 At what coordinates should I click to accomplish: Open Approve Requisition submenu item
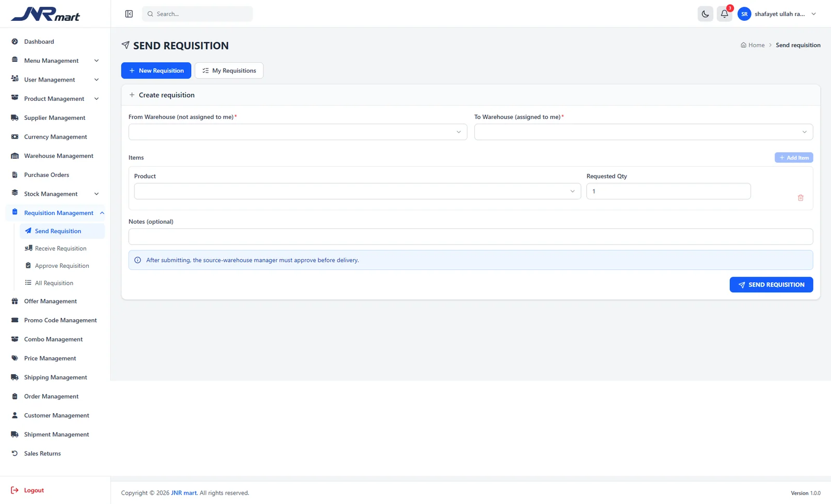(62, 266)
